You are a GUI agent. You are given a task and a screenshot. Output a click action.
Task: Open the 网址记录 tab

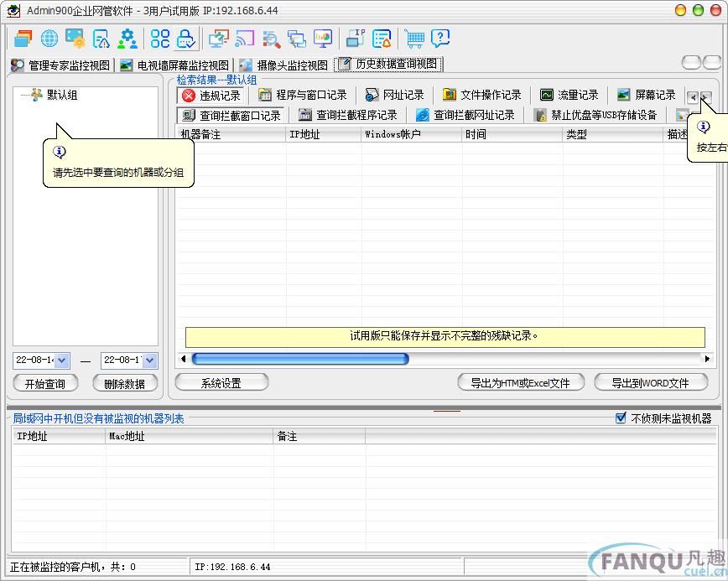pyautogui.click(x=395, y=95)
